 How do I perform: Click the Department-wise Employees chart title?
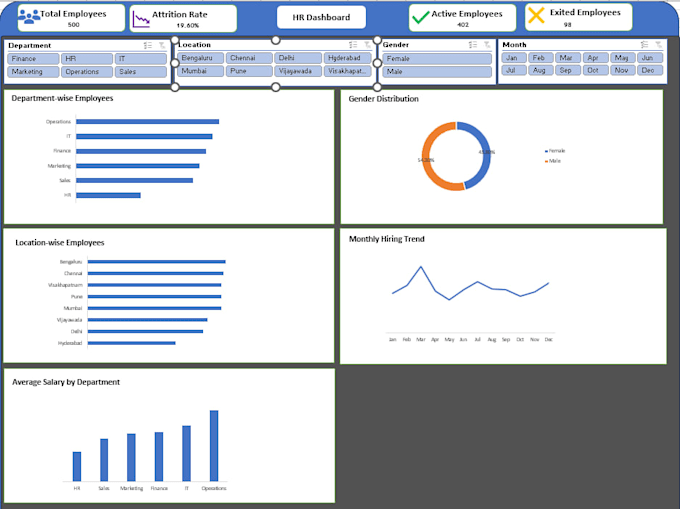[62, 98]
